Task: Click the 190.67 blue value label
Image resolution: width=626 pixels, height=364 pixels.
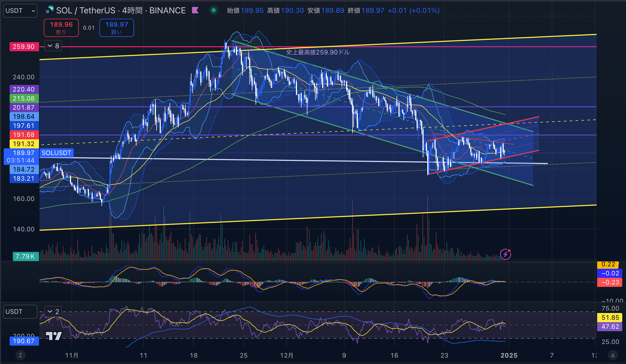Action: 24,341
